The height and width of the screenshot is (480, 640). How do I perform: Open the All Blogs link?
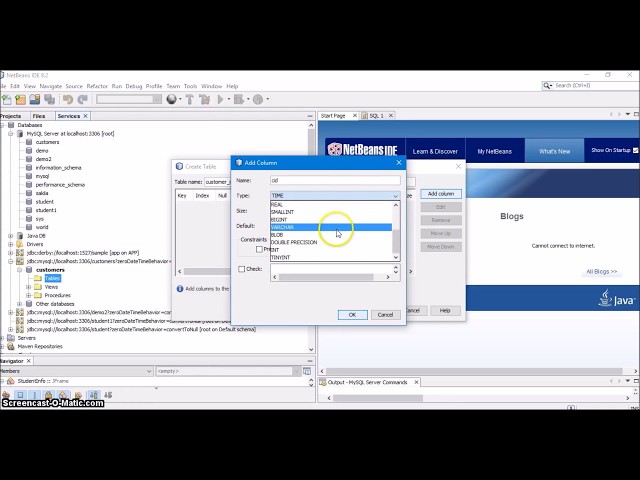click(x=602, y=271)
